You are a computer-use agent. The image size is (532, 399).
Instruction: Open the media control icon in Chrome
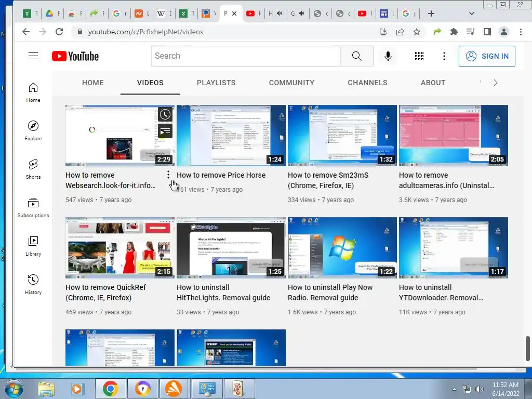coord(471,32)
